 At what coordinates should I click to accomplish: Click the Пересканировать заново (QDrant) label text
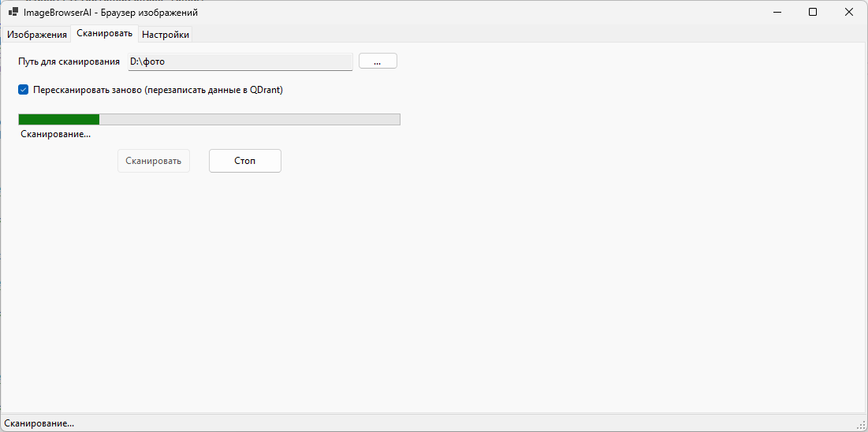[158, 90]
